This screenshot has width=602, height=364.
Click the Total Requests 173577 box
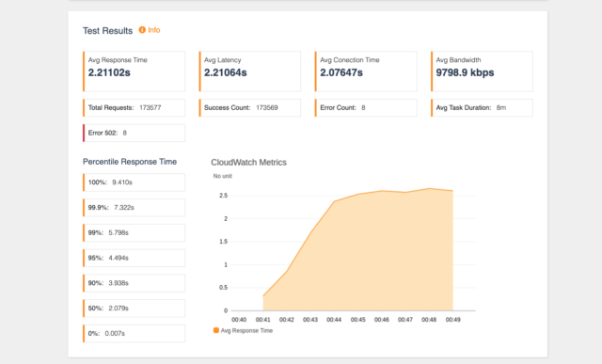(134, 108)
